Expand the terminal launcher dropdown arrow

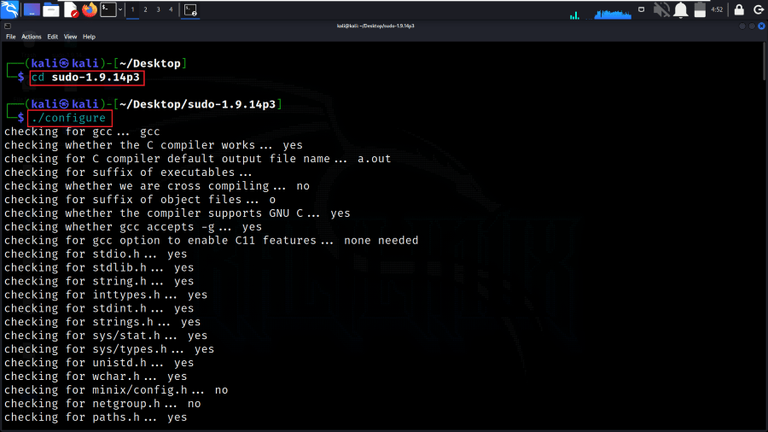[x=120, y=9]
